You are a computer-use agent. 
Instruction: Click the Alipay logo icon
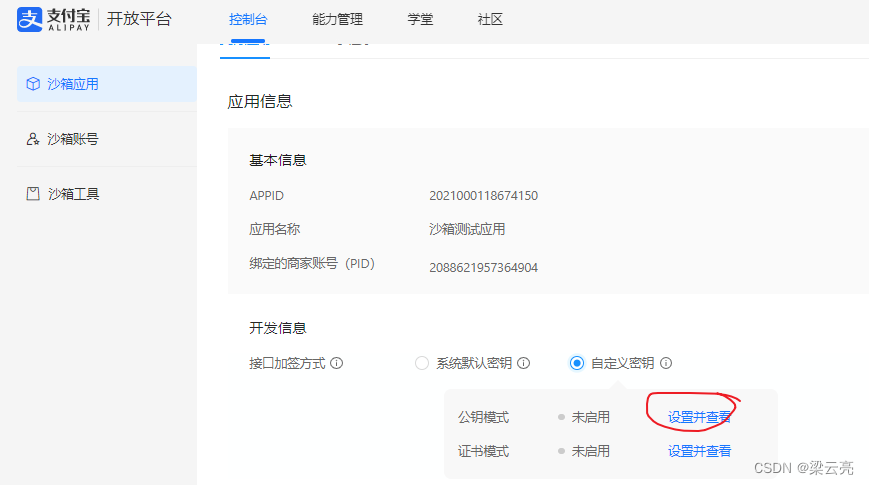[x=29, y=19]
